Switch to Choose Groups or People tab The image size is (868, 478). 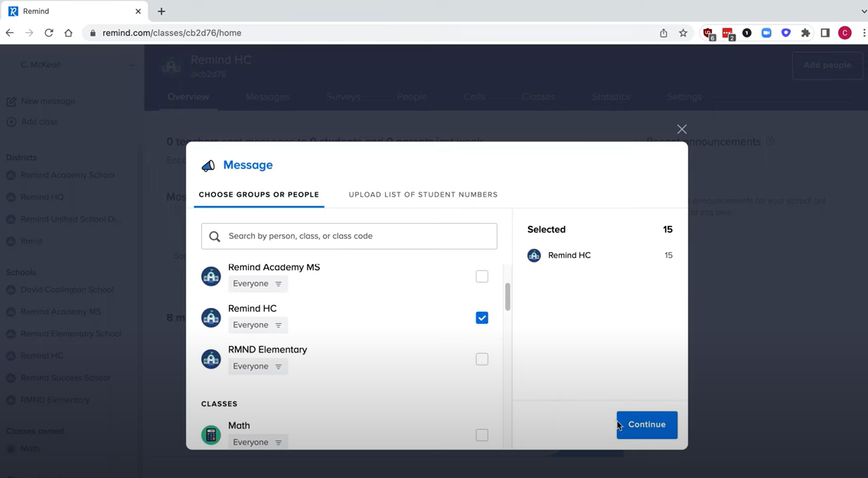259,195
